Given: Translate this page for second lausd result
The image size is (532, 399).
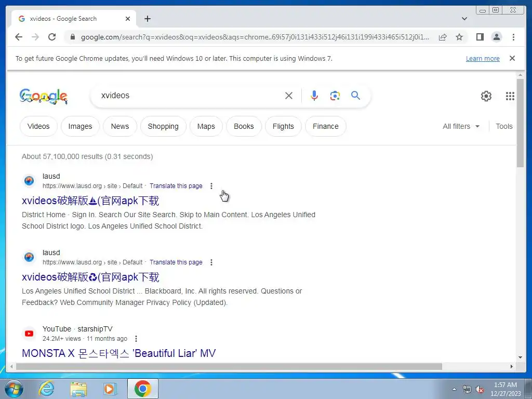Looking at the screenshot, I should [x=176, y=262].
